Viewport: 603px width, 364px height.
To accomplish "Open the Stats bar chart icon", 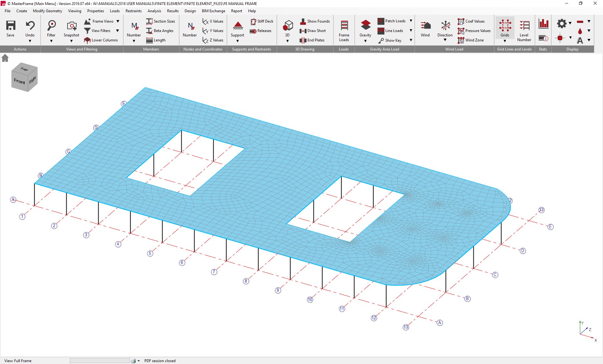I will [543, 24].
